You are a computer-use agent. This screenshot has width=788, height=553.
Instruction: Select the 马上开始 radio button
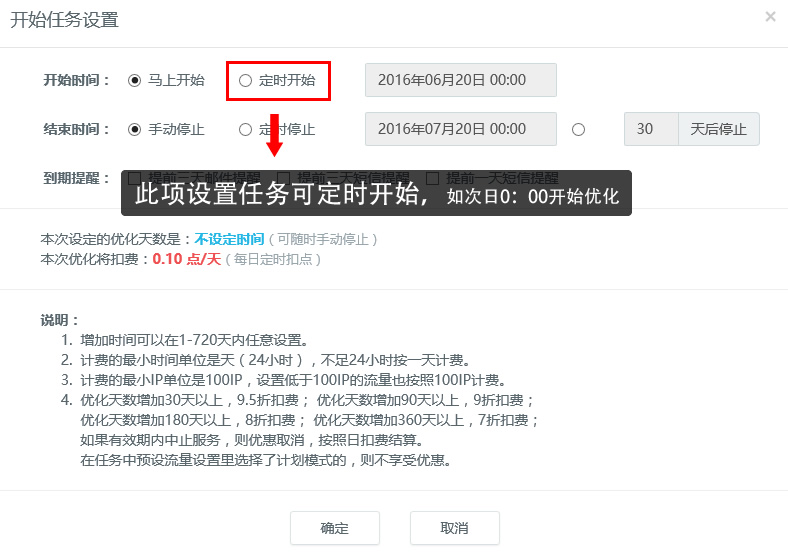click(x=134, y=80)
